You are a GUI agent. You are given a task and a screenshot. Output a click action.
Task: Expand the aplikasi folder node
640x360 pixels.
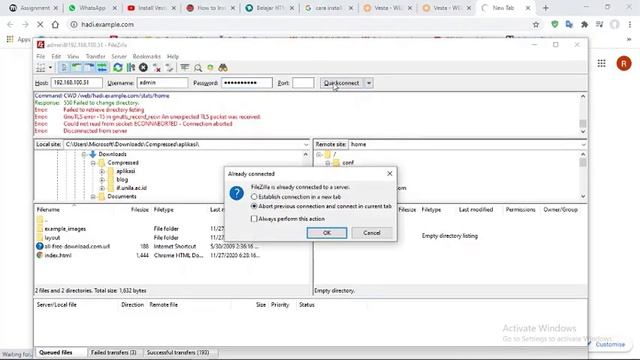(102, 171)
